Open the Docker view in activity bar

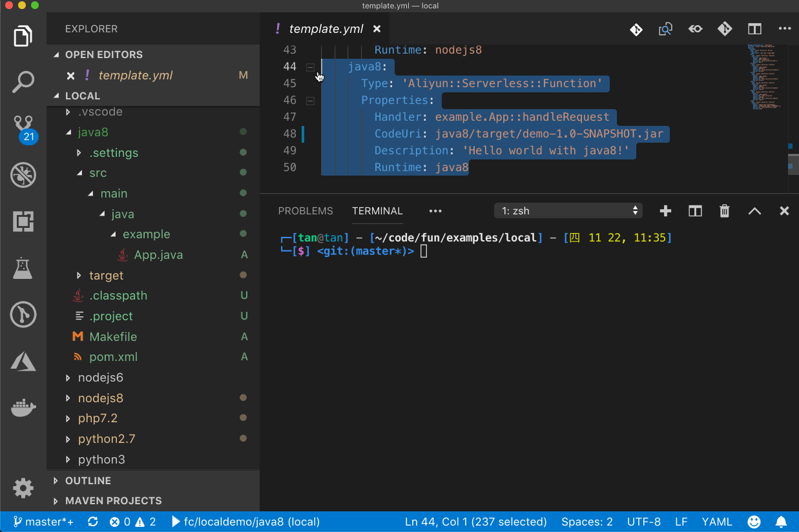[x=23, y=408]
